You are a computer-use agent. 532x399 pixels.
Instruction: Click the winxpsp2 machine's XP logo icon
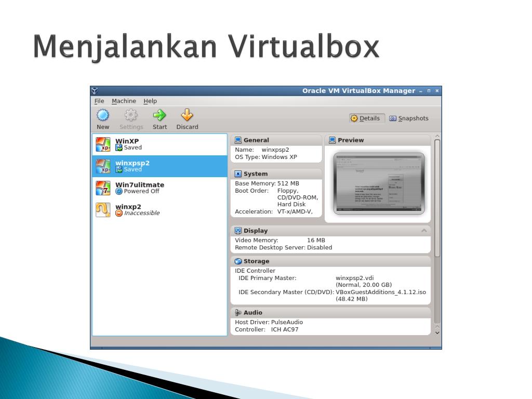pos(103,166)
